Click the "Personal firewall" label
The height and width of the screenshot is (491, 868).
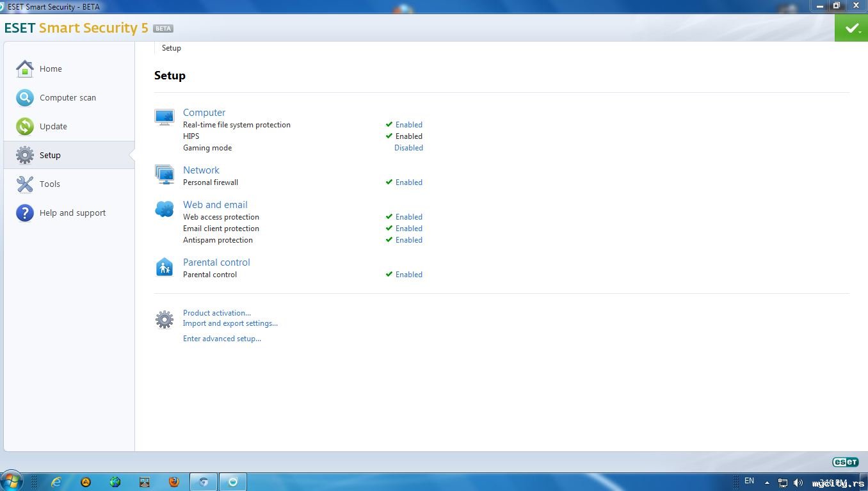point(211,182)
